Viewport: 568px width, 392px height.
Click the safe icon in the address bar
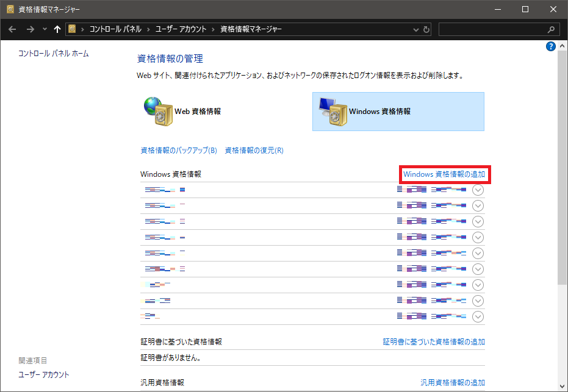(x=72, y=29)
